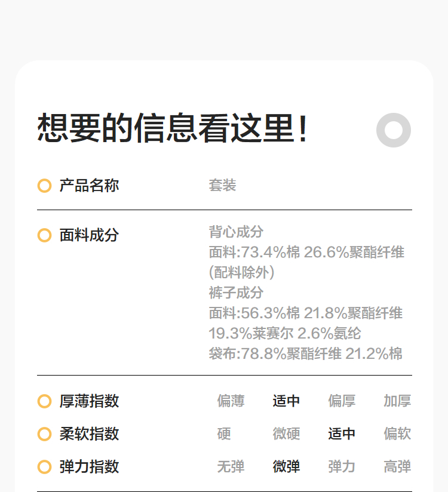Click yellow circle bullet next to 产品名称
Viewport: 448px width, 492px height.
44,186
